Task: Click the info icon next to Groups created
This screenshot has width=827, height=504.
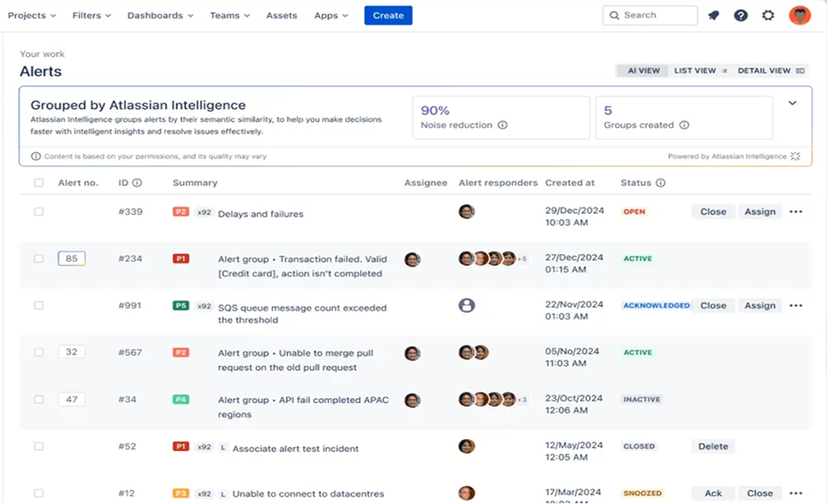Action: [x=684, y=125]
